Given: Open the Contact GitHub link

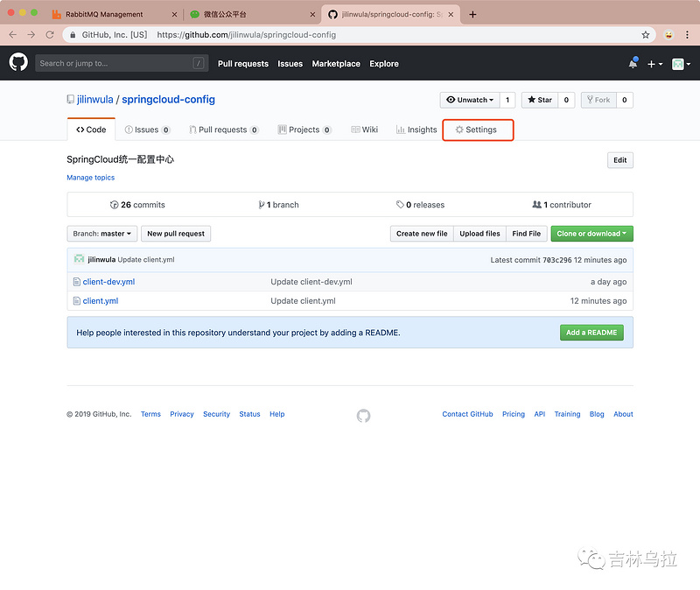Looking at the screenshot, I should pyautogui.click(x=467, y=414).
